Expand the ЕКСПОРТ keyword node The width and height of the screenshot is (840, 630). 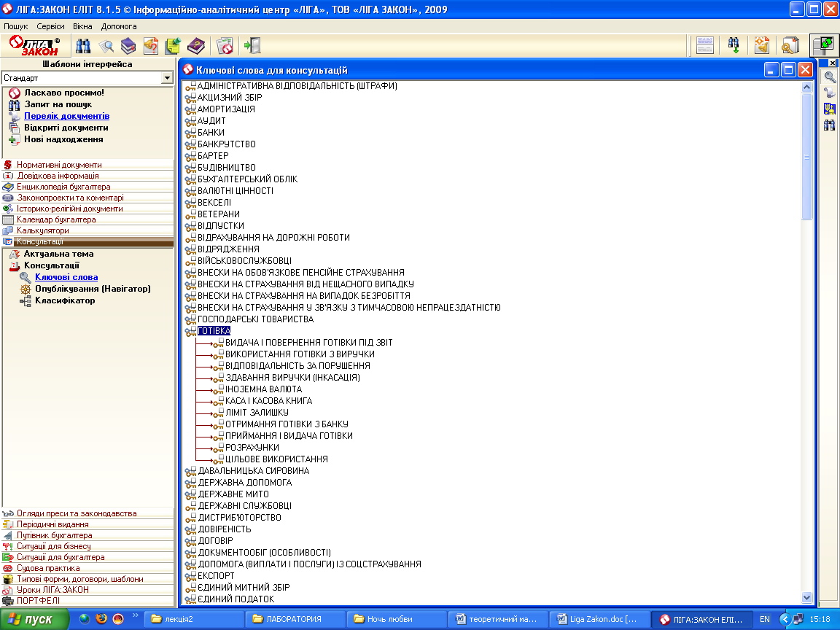pos(190,576)
